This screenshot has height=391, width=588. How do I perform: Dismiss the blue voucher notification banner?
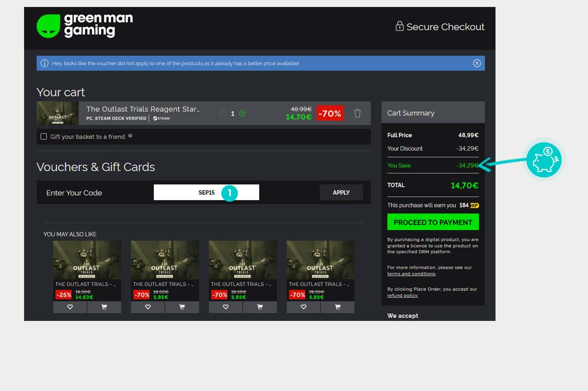pyautogui.click(x=477, y=63)
